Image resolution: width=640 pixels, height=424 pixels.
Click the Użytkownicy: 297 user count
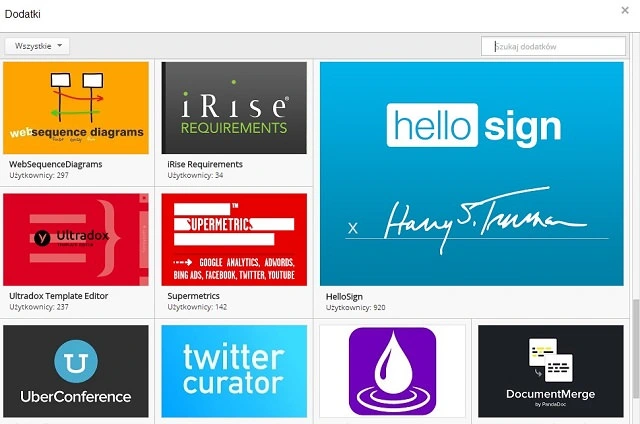39,175
